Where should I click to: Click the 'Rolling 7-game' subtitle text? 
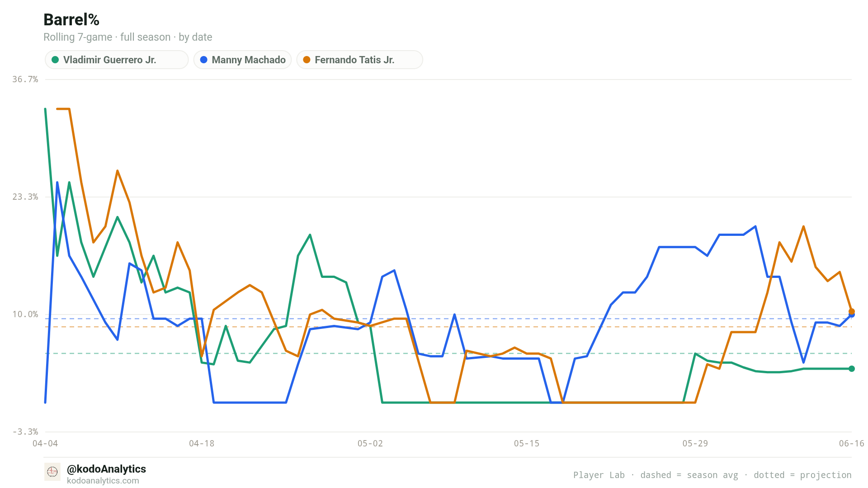coord(78,37)
